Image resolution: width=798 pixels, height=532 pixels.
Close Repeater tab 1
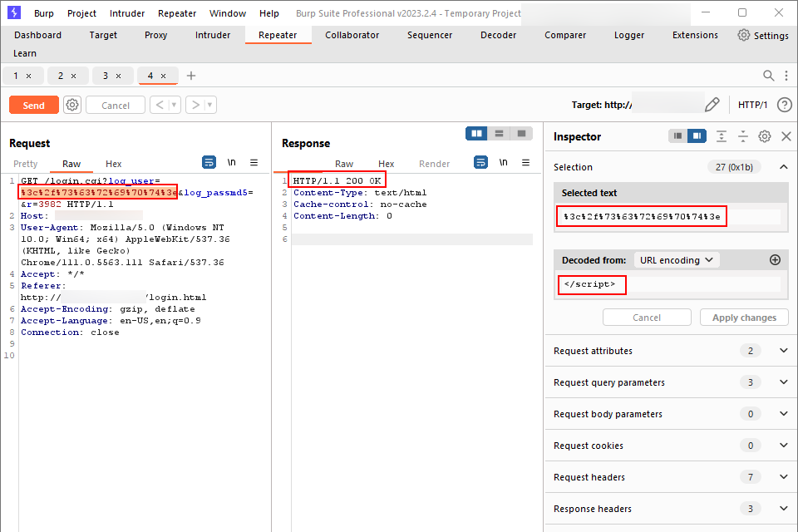coord(29,76)
